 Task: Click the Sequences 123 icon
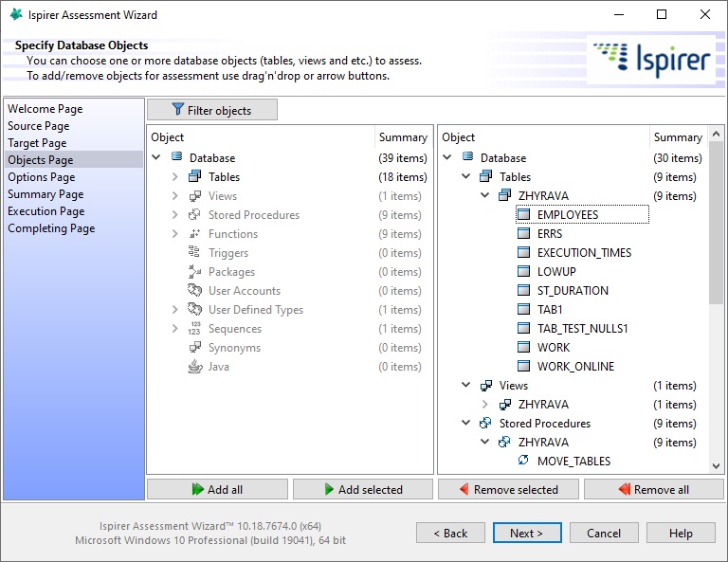click(194, 328)
